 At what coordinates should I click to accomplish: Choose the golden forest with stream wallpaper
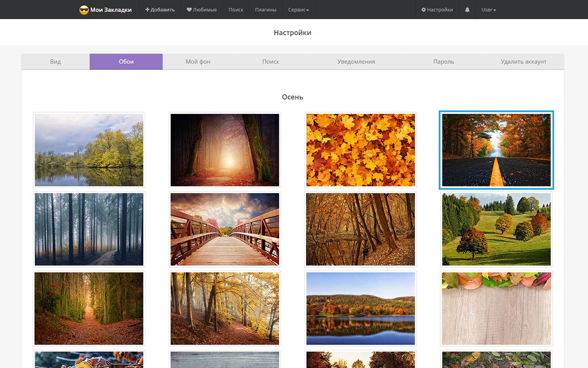pos(361,229)
